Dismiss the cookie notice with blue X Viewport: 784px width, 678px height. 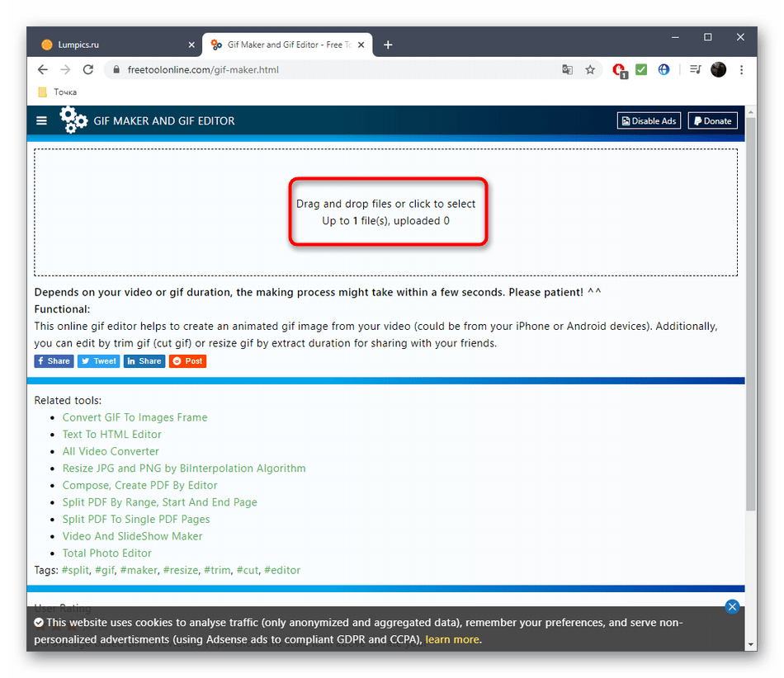coord(732,606)
